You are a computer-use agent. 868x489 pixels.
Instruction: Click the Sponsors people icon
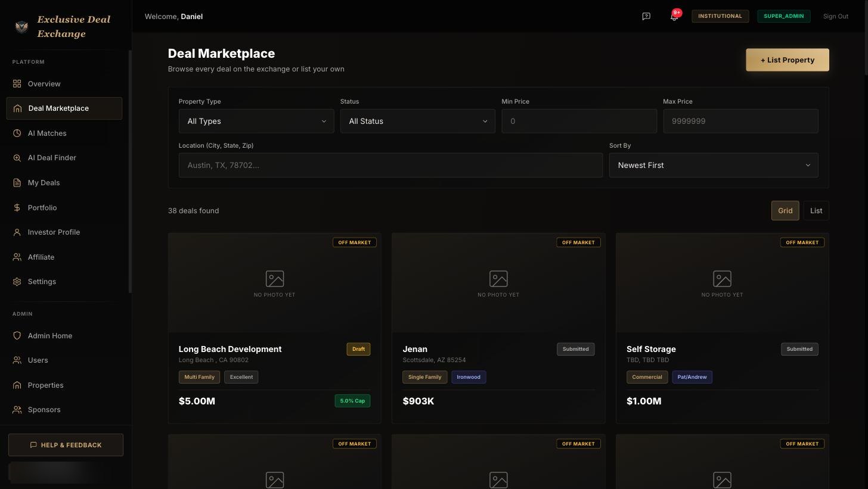[17, 410]
